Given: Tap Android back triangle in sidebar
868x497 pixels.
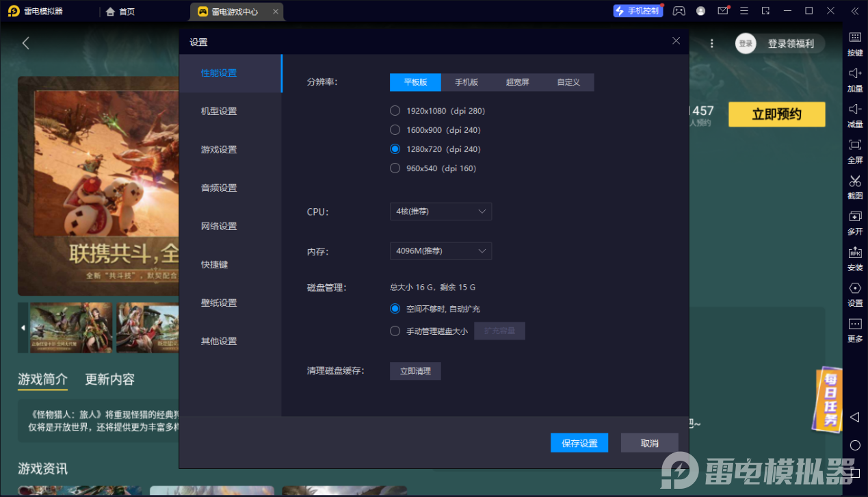Looking at the screenshot, I should (854, 417).
